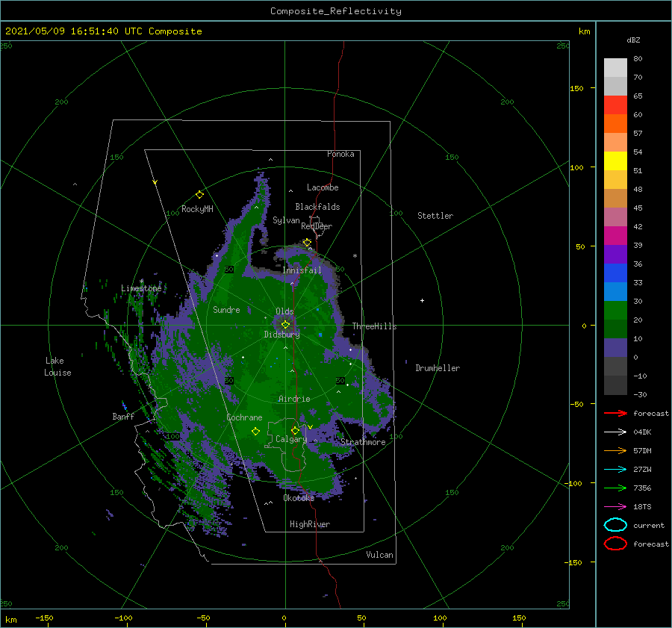Click the red forecast arrow in legend
672x628 pixels.
615,413
